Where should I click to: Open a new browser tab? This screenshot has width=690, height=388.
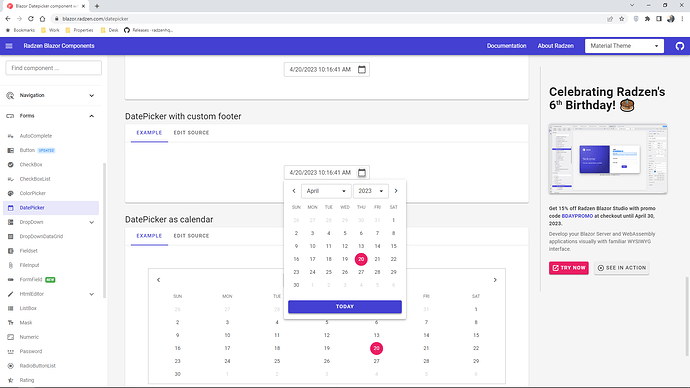[x=97, y=6]
